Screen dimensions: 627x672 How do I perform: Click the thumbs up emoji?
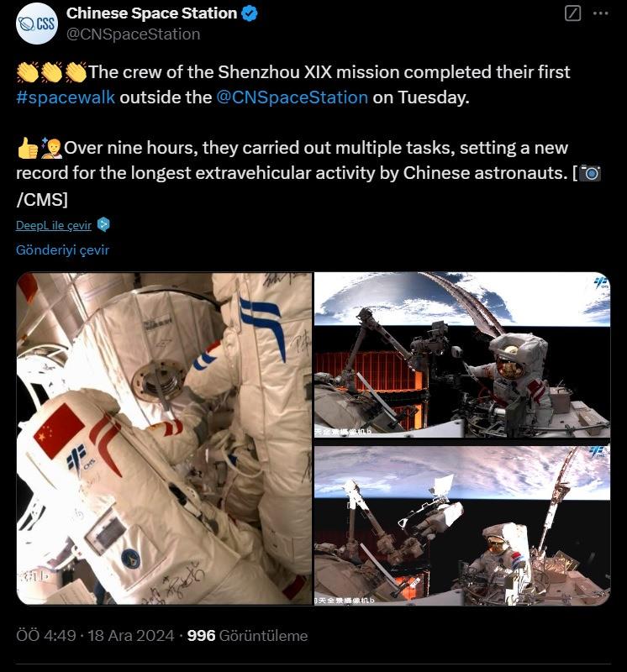(28, 148)
